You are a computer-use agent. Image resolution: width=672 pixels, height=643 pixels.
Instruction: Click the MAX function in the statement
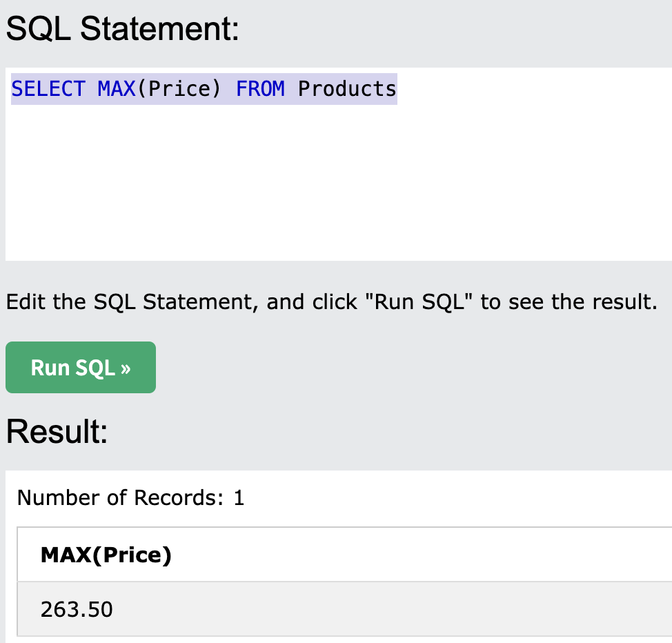click(116, 89)
